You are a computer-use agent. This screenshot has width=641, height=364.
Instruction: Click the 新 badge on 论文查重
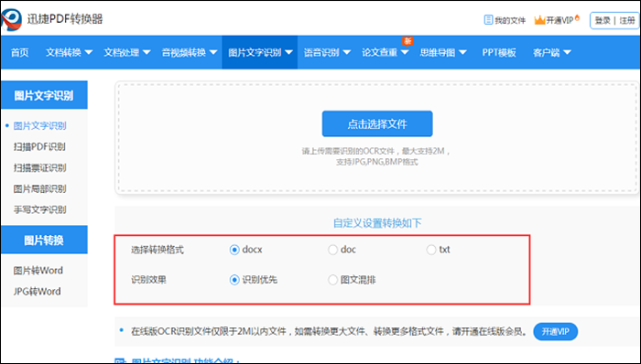click(x=407, y=41)
